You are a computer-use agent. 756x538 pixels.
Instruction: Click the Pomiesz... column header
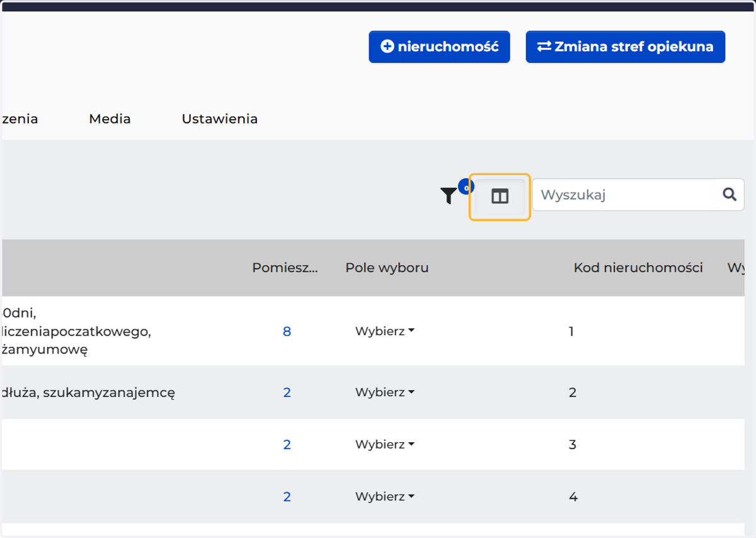[x=285, y=268]
